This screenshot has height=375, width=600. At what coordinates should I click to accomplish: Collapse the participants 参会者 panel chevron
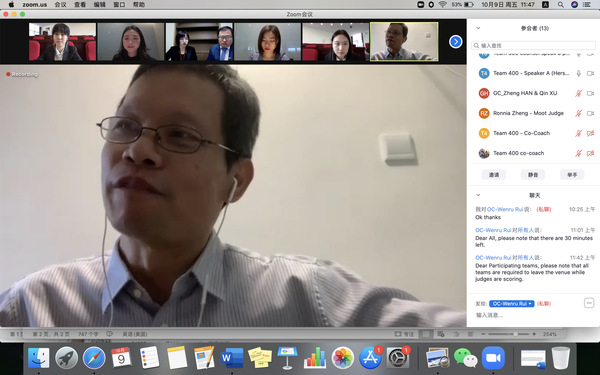[x=478, y=28]
